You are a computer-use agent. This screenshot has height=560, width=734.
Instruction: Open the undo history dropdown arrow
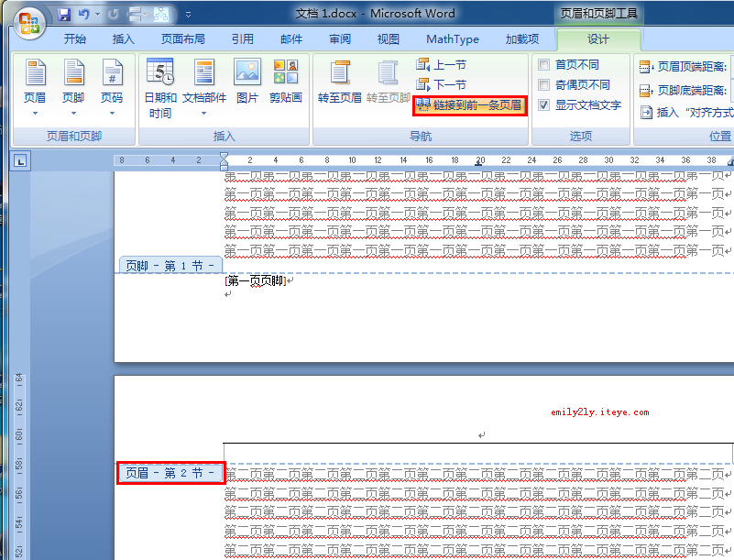[x=97, y=15]
